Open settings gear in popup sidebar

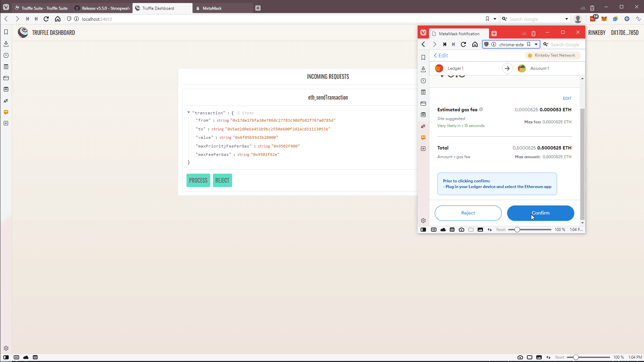click(x=423, y=221)
